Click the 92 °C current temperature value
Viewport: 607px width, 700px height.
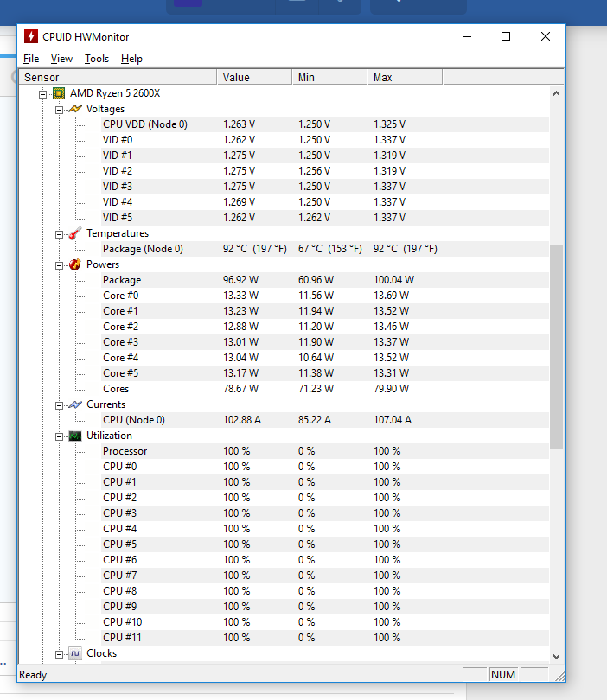click(254, 249)
